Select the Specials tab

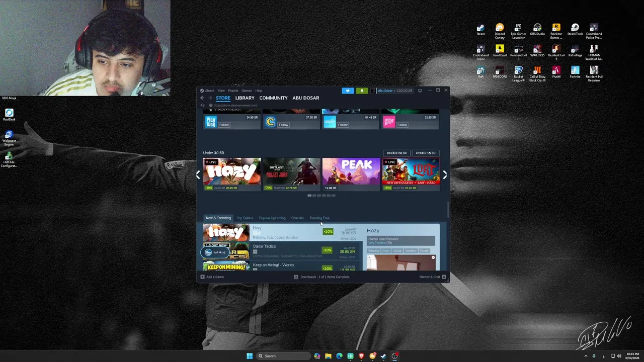pyautogui.click(x=297, y=218)
